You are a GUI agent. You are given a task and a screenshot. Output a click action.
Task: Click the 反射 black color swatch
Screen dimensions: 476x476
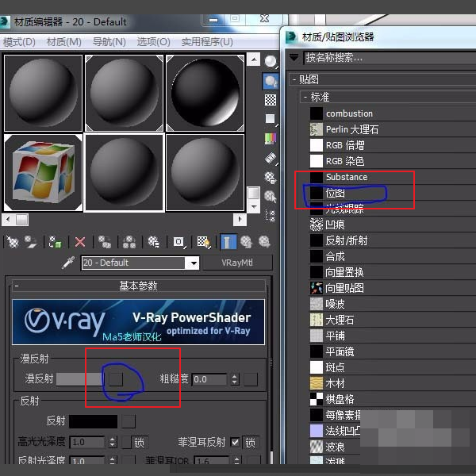[93, 421]
